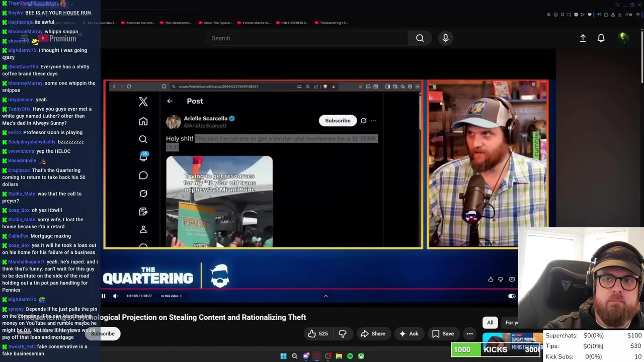Open About The Sykkun... bookmark
This screenshot has height=362, width=644.
[215, 23]
